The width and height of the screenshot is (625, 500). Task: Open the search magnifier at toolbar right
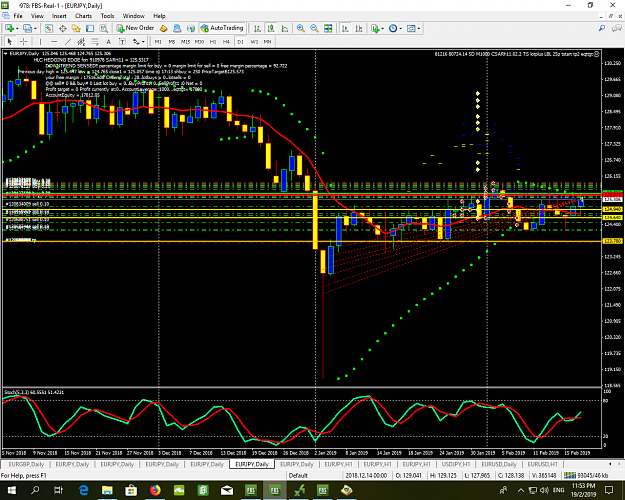point(601,28)
